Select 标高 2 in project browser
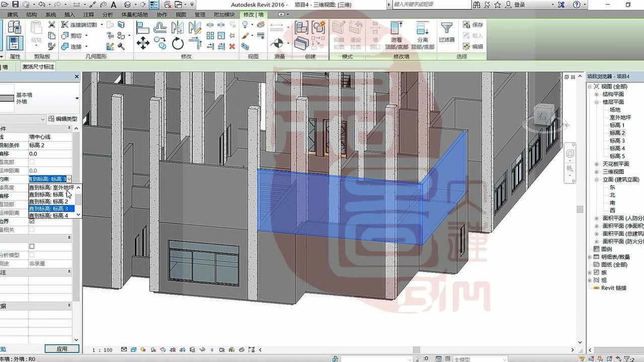This screenshot has height=362, width=644. coord(617,133)
